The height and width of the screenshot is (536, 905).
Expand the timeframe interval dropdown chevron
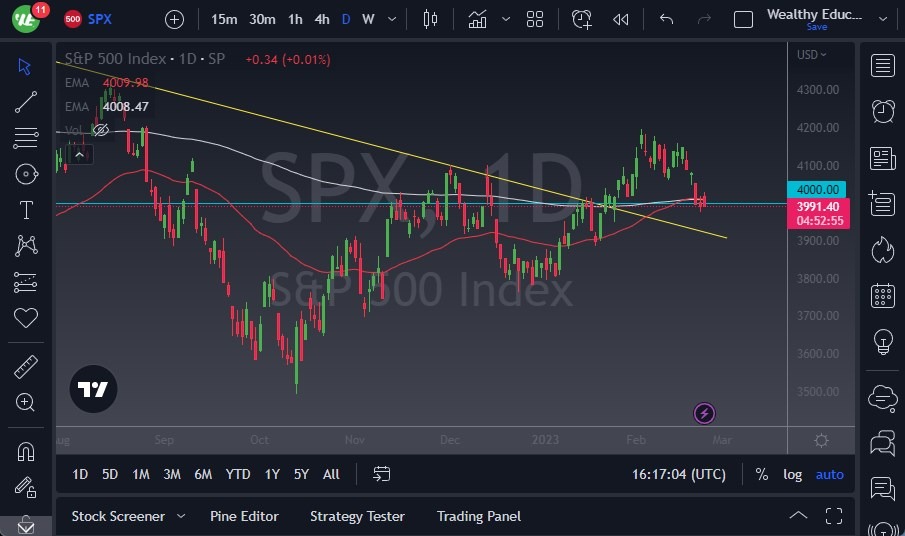[391, 19]
